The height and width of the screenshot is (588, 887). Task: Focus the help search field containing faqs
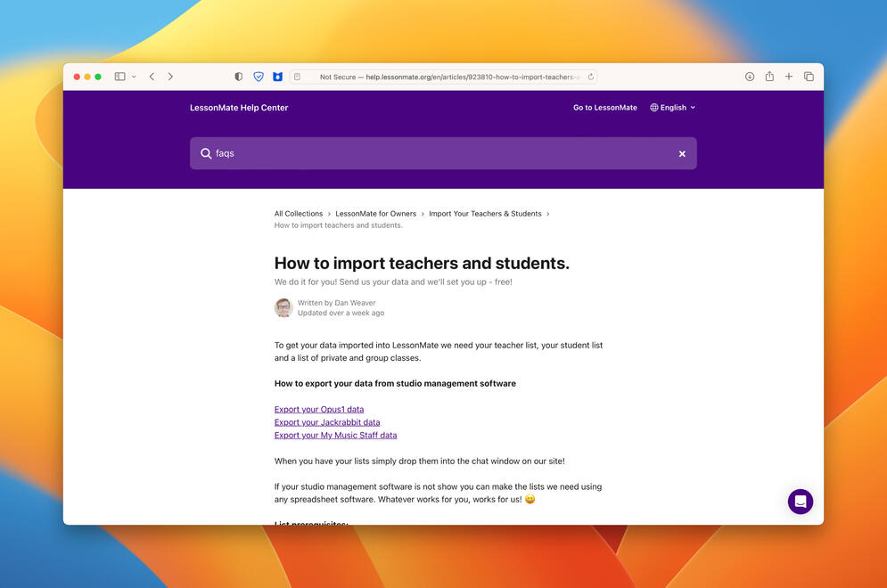443,153
